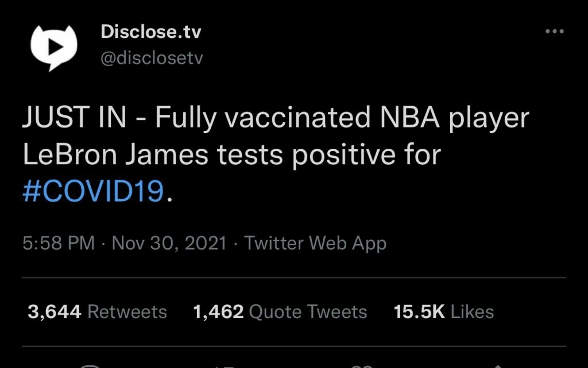The width and height of the screenshot is (588, 368).
Task: Click the @disclosetv handle
Action: (x=152, y=59)
